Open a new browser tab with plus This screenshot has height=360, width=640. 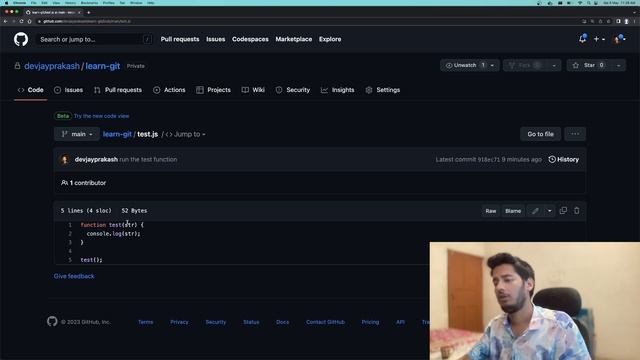[89, 12]
